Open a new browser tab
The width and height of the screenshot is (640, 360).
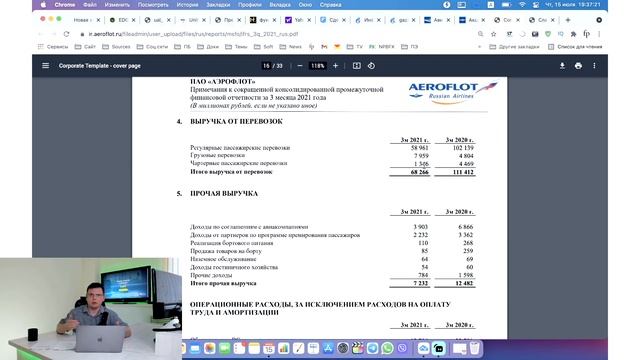point(568,20)
